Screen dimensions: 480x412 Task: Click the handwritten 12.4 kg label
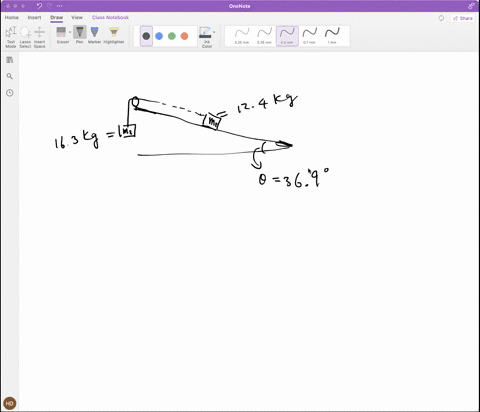267,103
